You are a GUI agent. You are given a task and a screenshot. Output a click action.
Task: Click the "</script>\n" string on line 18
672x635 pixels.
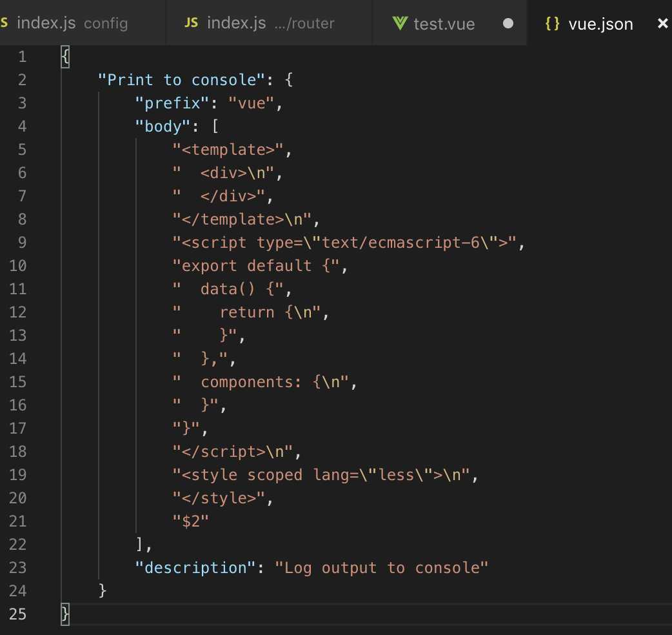[x=233, y=451]
